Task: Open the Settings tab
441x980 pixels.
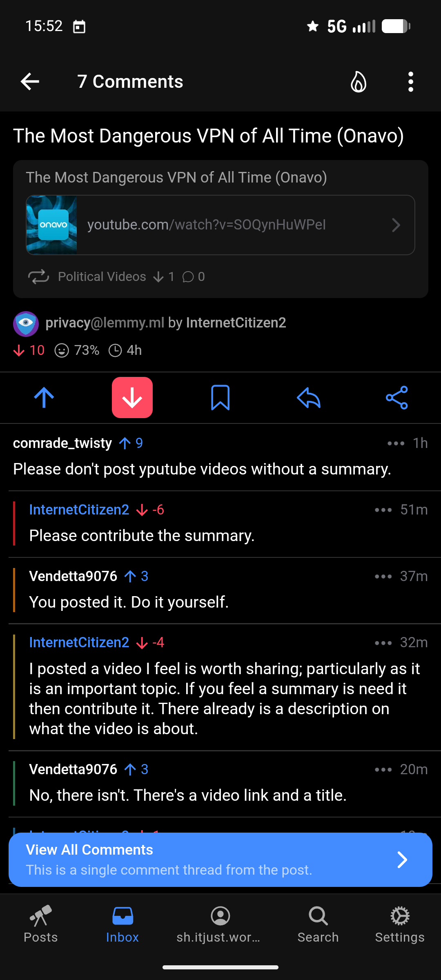Action: [x=400, y=924]
